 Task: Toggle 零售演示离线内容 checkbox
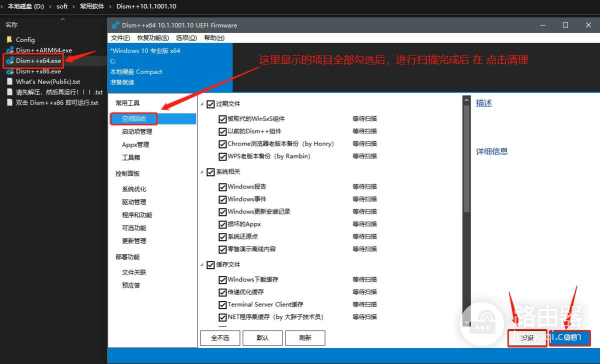point(222,250)
